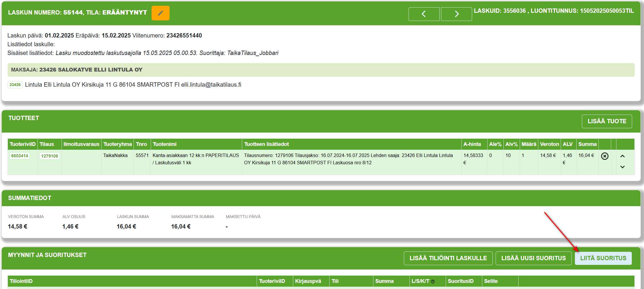The height and width of the screenshot is (289, 644).
Task: Click the LIITÄ SUORITUS button
Action: [603, 258]
